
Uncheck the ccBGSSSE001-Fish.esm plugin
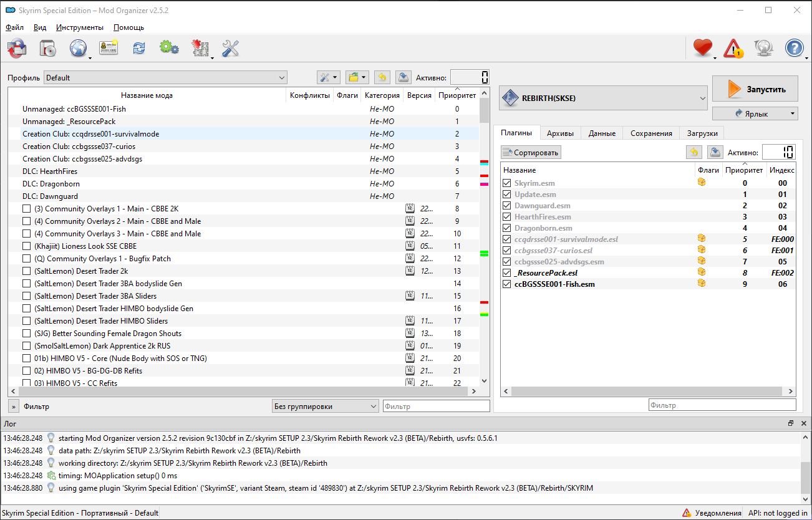[507, 284]
